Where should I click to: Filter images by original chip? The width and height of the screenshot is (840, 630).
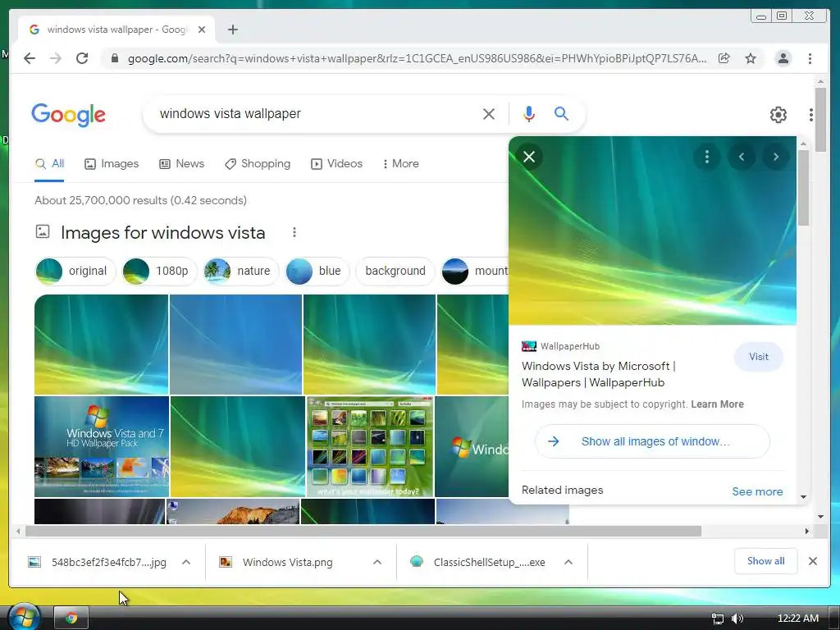point(75,271)
